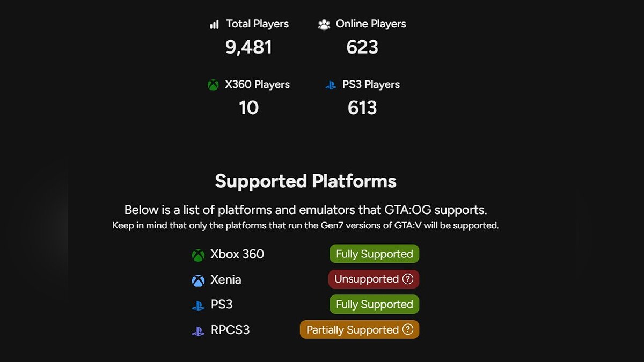Click the question mark on Unsupported badge
This screenshot has height=362, width=644.
(x=408, y=279)
